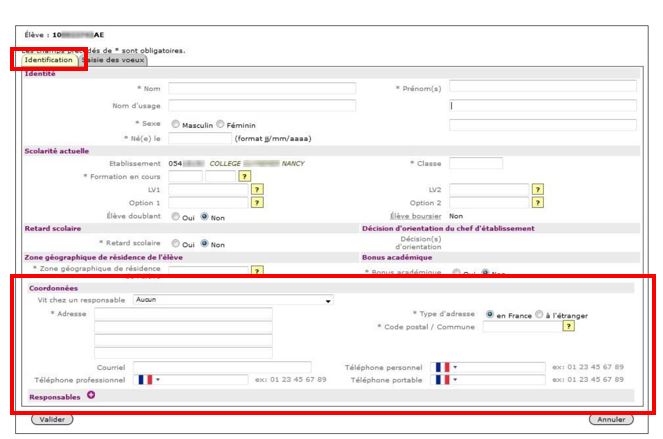Choose à l'étranger as address type
The width and height of the screenshot is (663, 439).
(x=539, y=313)
